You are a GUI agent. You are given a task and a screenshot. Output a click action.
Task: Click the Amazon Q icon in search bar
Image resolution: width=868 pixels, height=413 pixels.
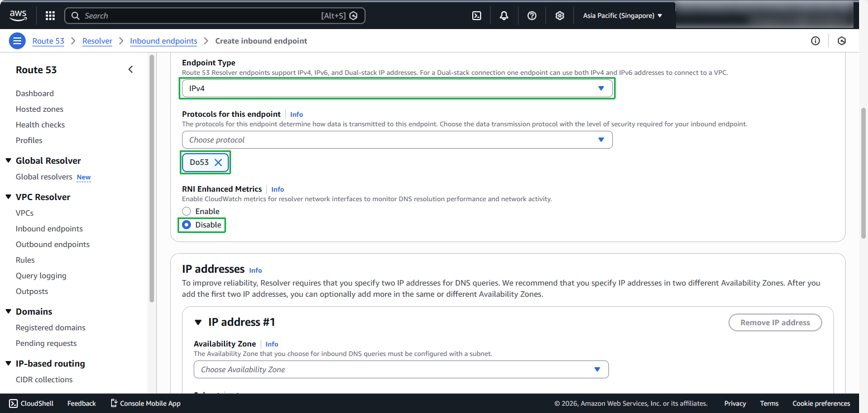[353, 16]
